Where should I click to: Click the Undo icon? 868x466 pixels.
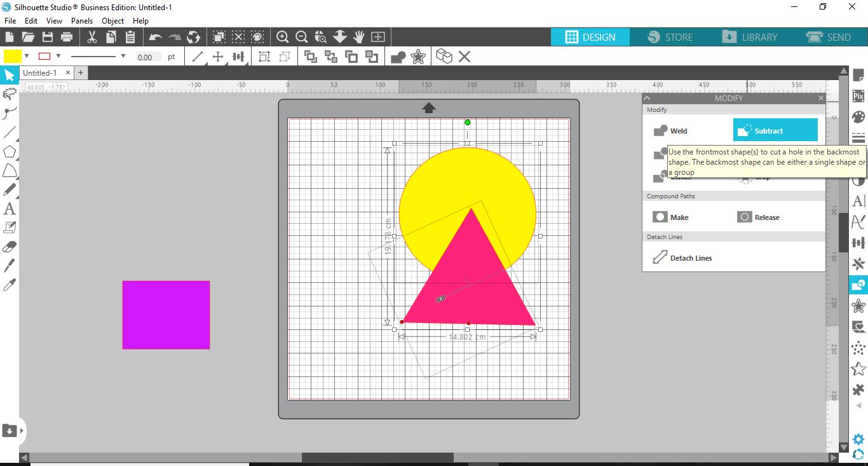[154, 37]
